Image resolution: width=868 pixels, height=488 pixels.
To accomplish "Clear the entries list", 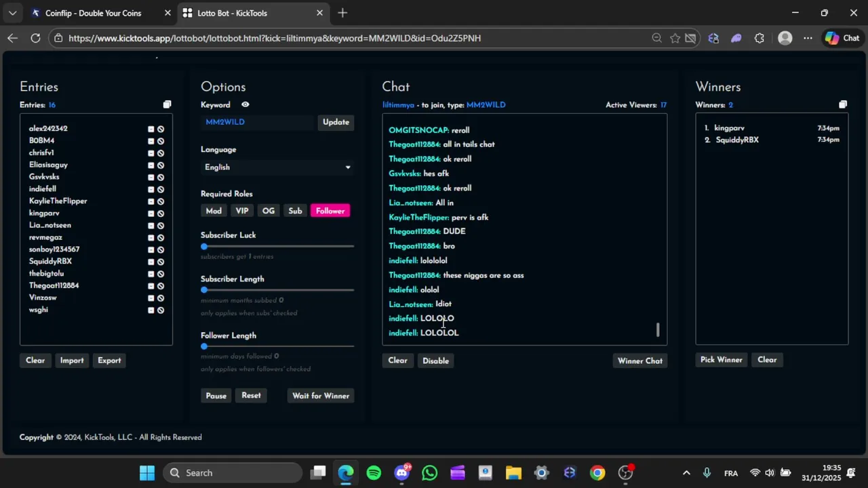I will click(35, 361).
